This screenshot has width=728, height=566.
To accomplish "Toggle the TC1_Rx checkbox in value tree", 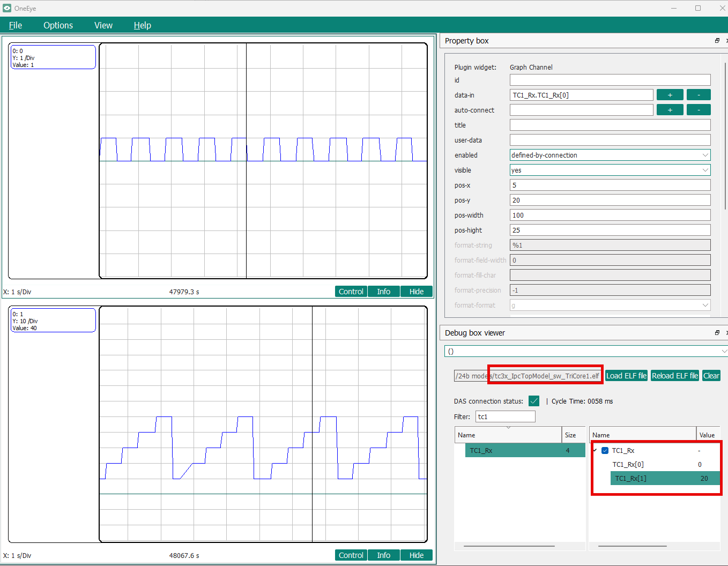I will click(605, 451).
